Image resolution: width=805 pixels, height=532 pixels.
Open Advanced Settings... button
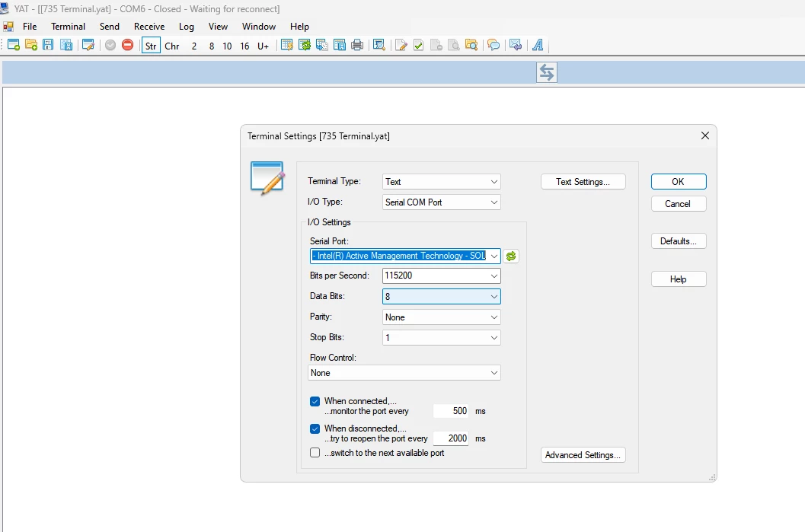583,455
